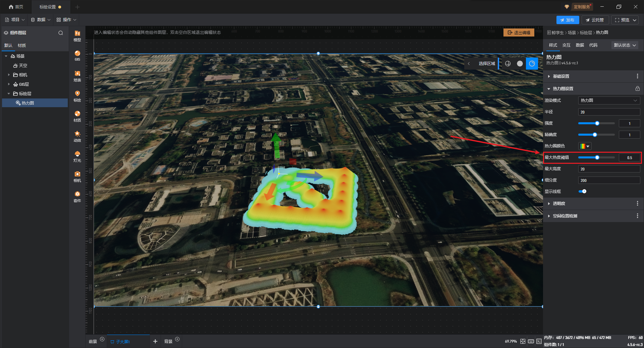The height and width of the screenshot is (348, 644).
Task: Open the 默认状态 state dropdown
Action: point(625,45)
